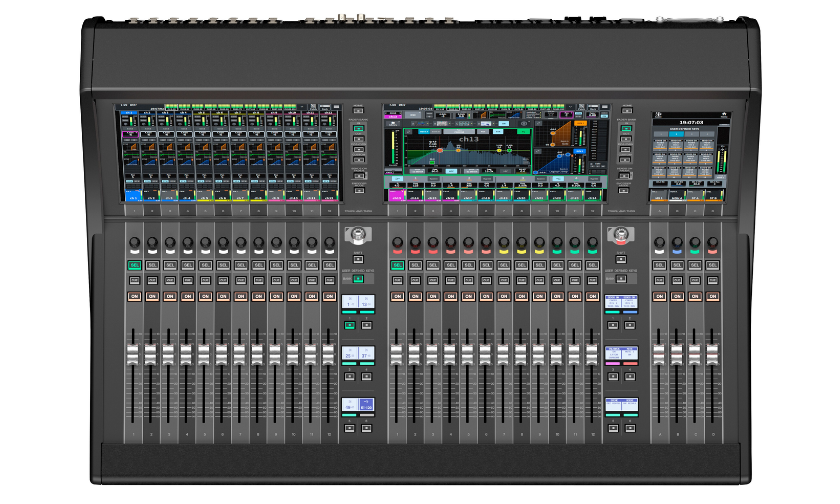840x504 pixels.
Task: Toggle CUE key on center section channel 12
Action: point(592,280)
